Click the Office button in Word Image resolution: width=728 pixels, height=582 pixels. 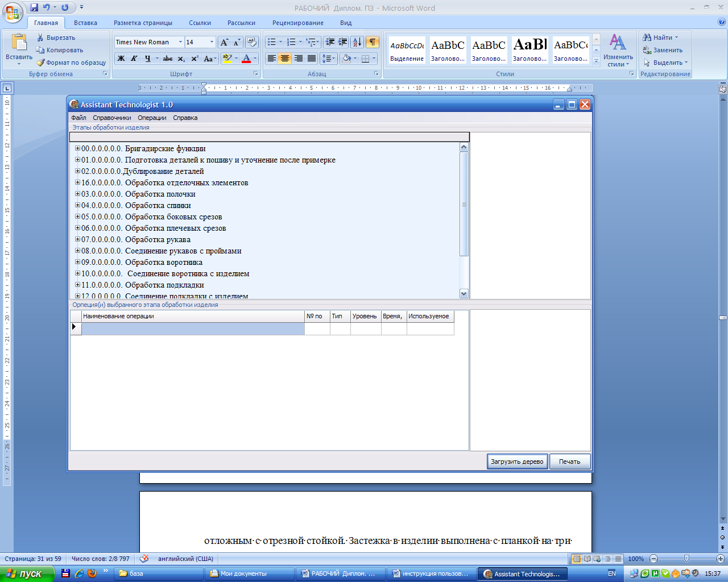13,11
